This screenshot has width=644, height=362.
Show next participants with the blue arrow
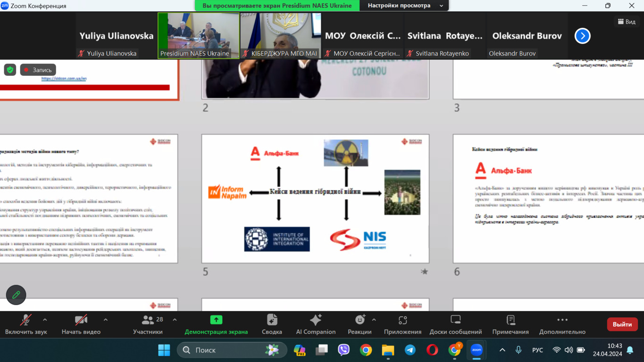[583, 36]
